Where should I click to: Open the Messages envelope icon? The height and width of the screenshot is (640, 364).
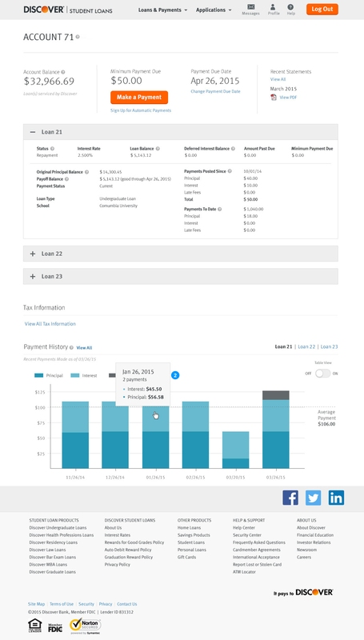pos(250,7)
